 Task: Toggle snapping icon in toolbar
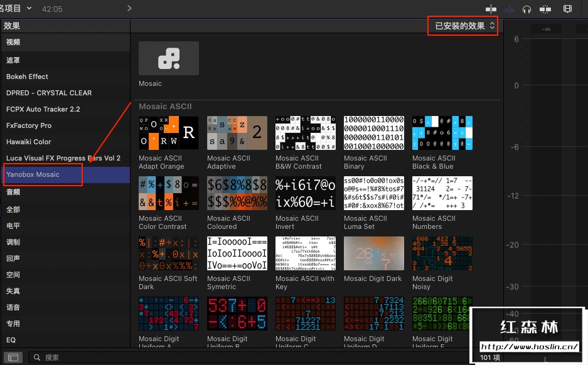coord(545,9)
